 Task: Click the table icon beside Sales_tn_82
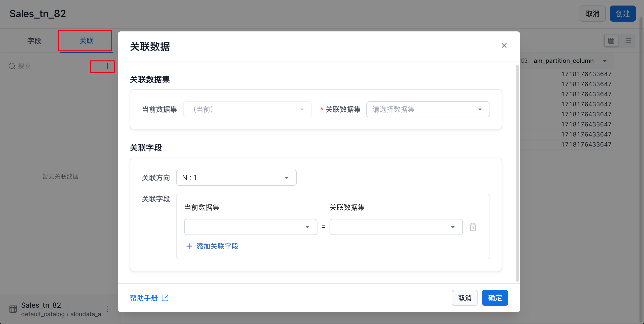tap(13, 309)
